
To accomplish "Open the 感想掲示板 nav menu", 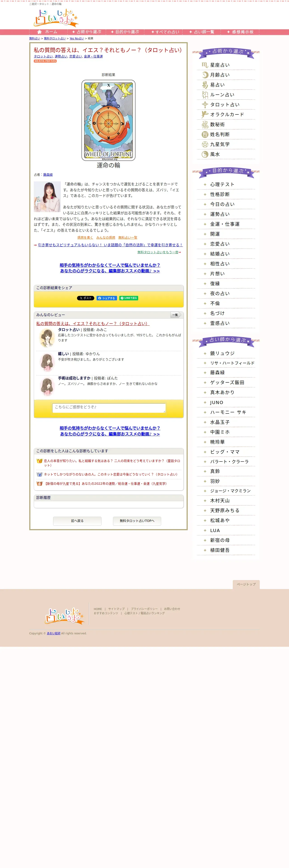I will click(x=240, y=32).
